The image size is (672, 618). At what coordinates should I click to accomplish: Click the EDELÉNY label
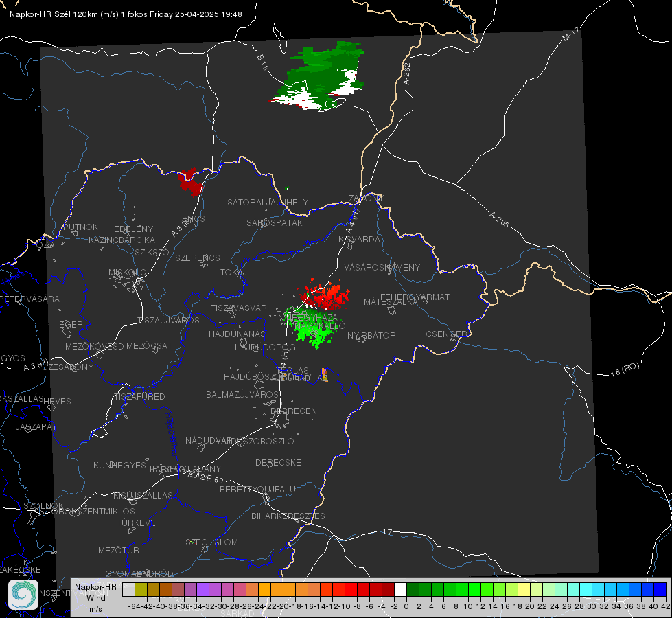133,229
